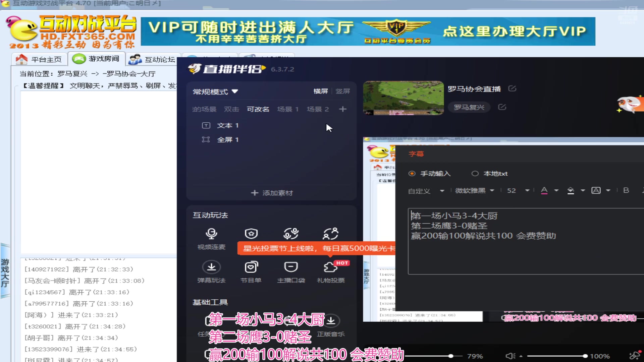The height and width of the screenshot is (362, 644).
Task: Click the text fill color bucket icon
Action: [571, 190]
